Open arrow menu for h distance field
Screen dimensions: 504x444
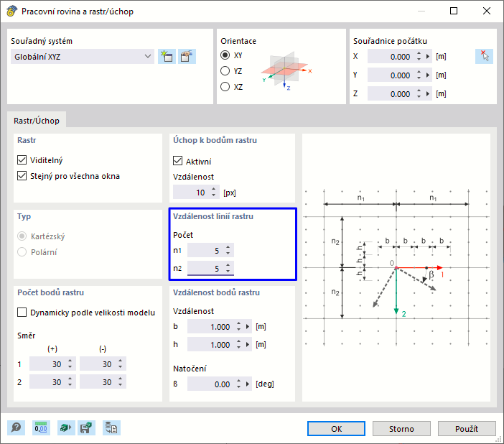(248, 345)
